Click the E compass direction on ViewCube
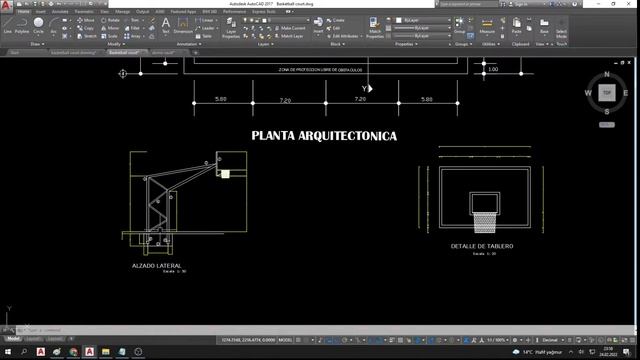Screen dimensions: 640x360 (625, 93)
